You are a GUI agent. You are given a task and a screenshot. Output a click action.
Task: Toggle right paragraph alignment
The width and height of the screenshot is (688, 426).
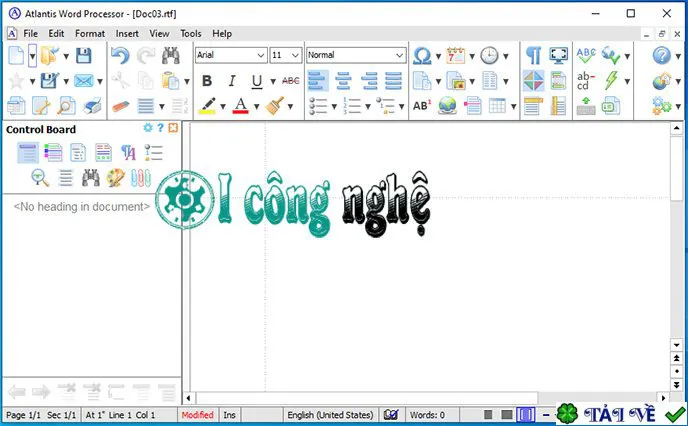coord(368,81)
